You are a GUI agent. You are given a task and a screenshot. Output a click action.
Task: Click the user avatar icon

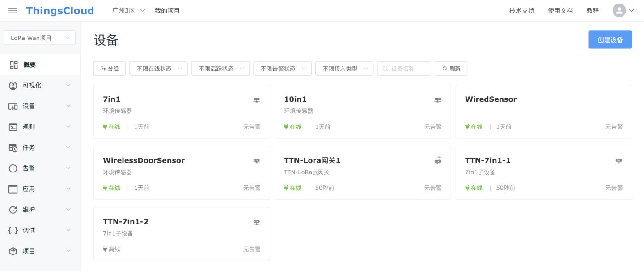tap(619, 11)
